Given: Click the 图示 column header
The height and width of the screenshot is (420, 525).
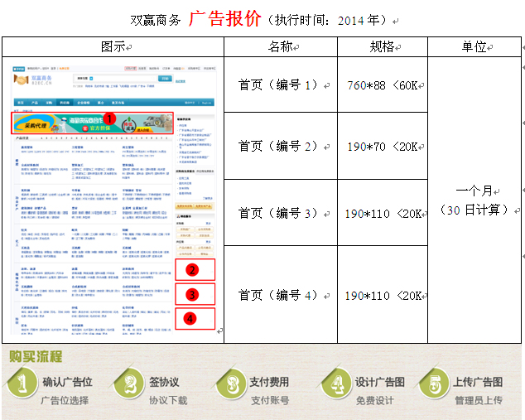Looking at the screenshot, I should click(x=113, y=46).
